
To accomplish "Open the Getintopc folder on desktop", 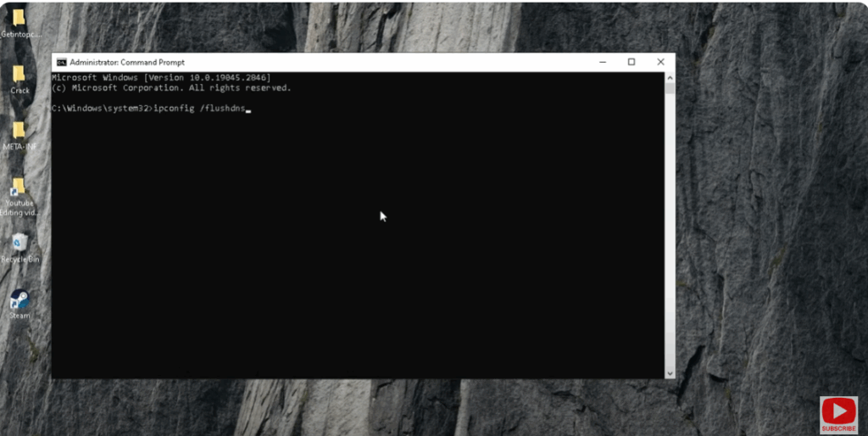I will (19, 22).
